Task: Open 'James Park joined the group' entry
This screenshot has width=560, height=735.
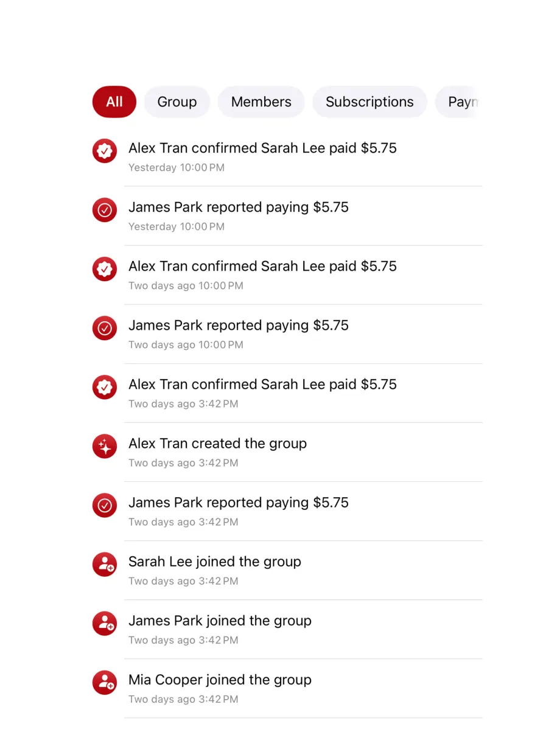Action: click(287, 629)
